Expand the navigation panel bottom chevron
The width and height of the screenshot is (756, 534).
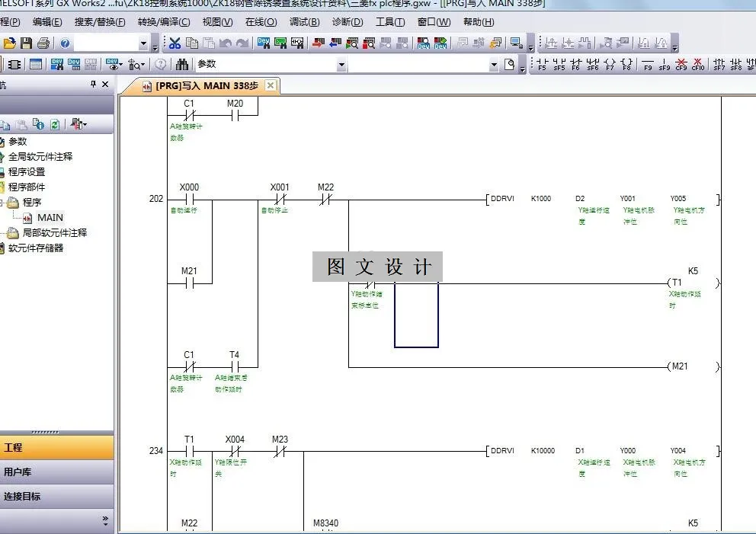[x=105, y=520]
